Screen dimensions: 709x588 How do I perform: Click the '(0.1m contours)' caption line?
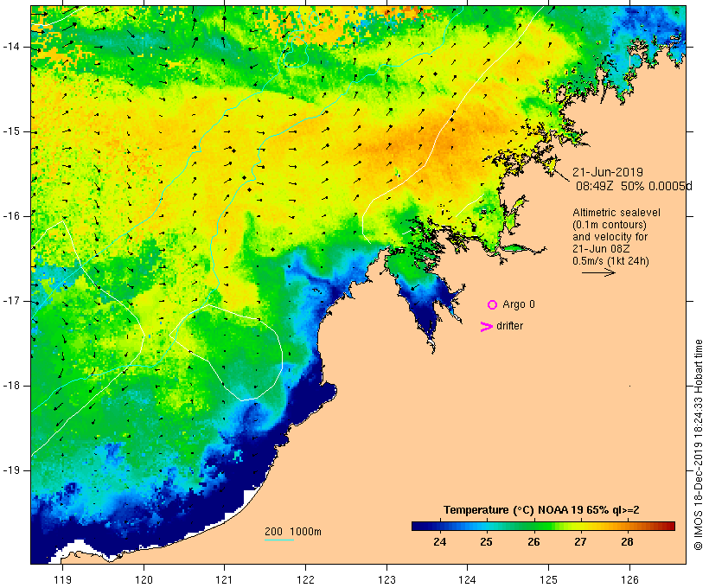[x=610, y=225]
